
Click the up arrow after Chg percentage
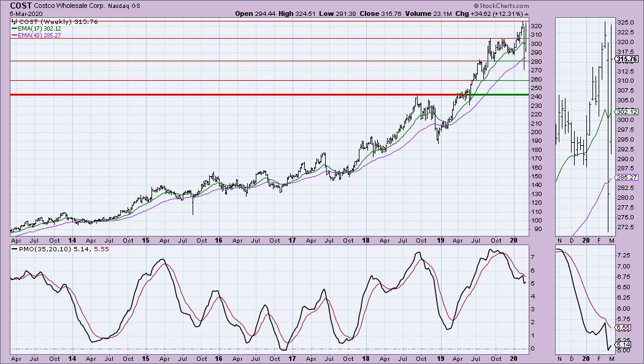tap(527, 14)
